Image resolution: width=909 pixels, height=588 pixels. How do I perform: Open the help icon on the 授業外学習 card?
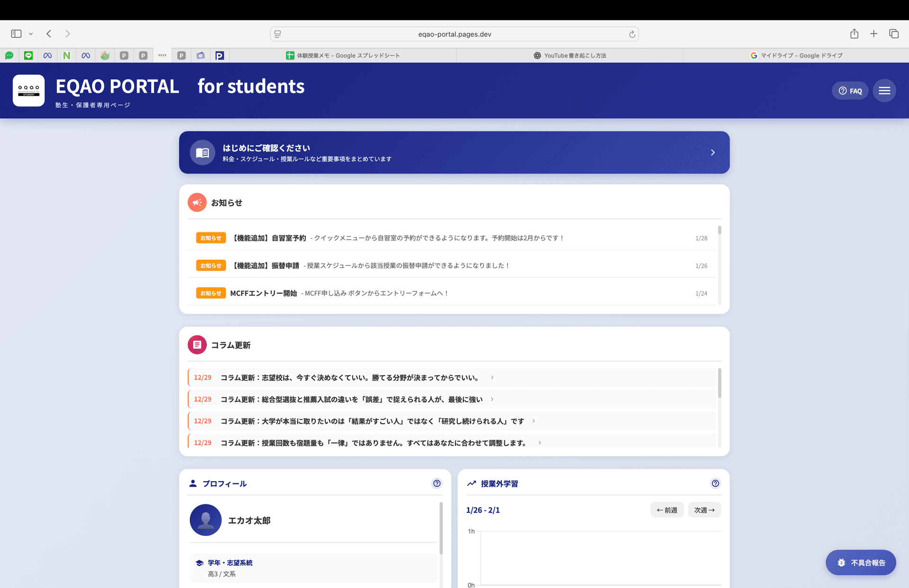pos(715,483)
